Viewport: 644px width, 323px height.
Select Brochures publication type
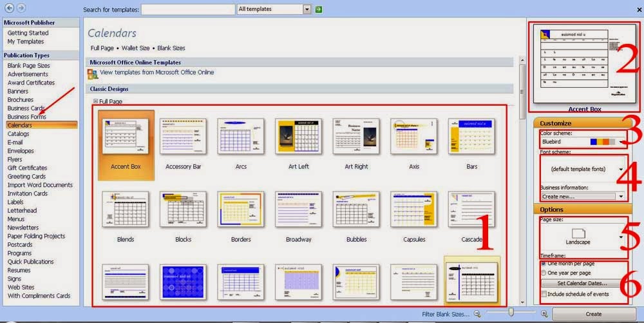coord(21,100)
